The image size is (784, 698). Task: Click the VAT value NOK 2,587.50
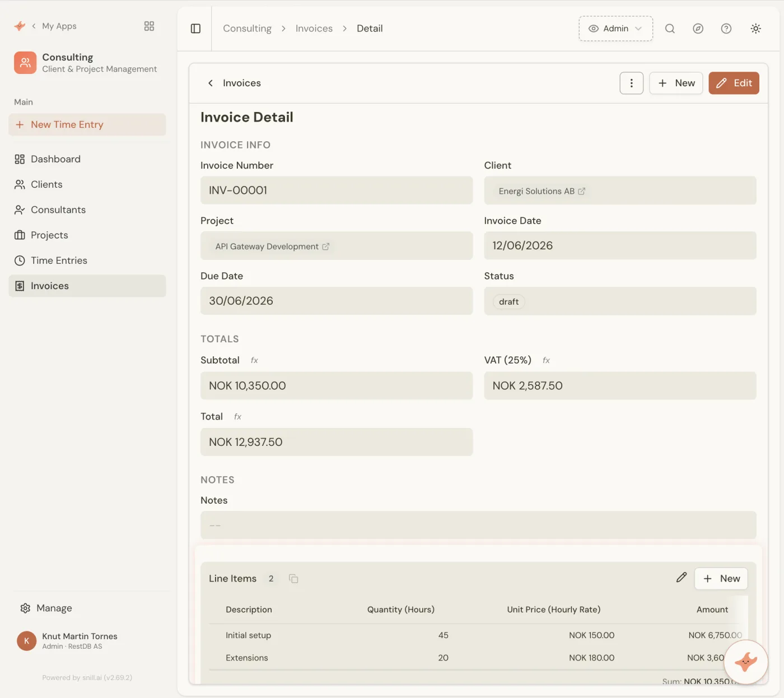point(620,385)
